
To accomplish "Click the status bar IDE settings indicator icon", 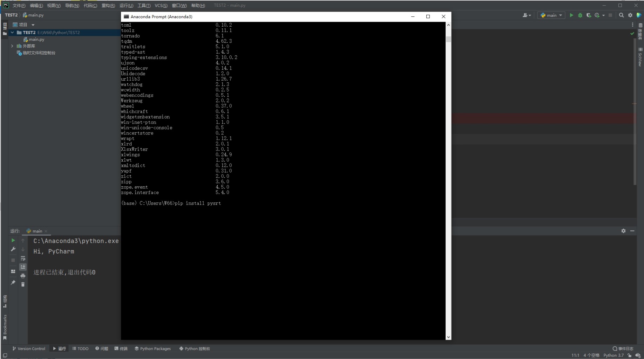I will coord(638,355).
